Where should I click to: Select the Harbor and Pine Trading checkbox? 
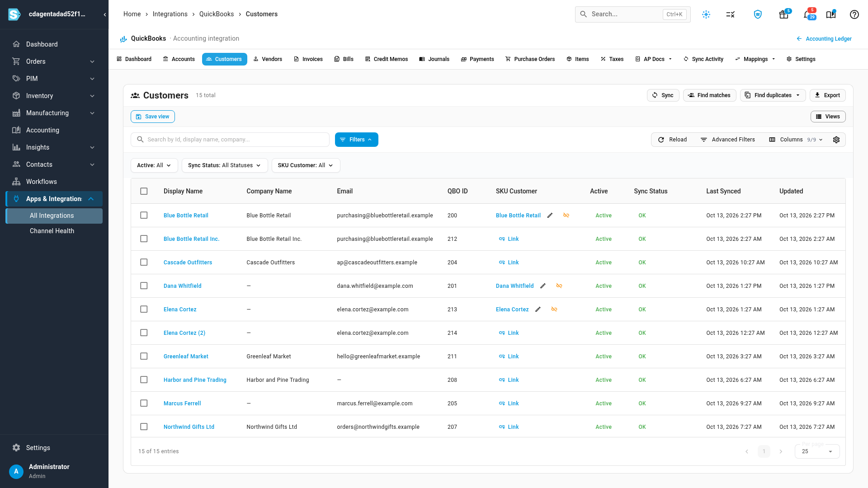pyautogui.click(x=144, y=380)
